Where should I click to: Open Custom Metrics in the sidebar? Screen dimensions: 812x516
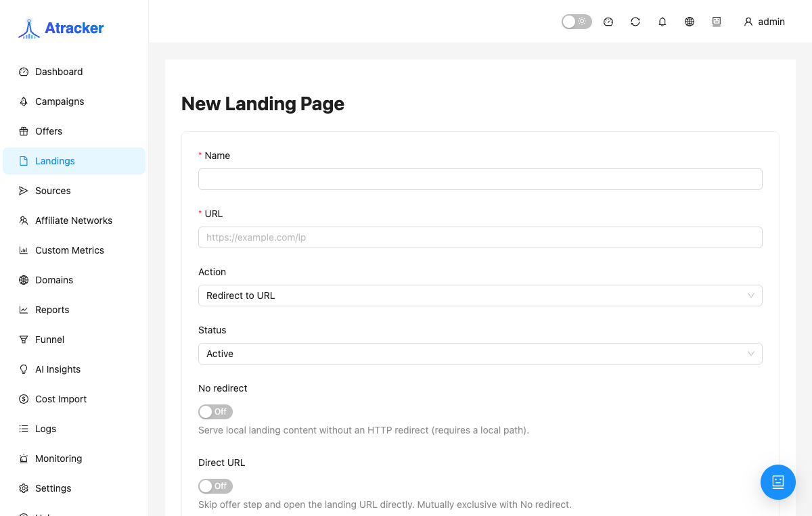[x=74, y=250]
